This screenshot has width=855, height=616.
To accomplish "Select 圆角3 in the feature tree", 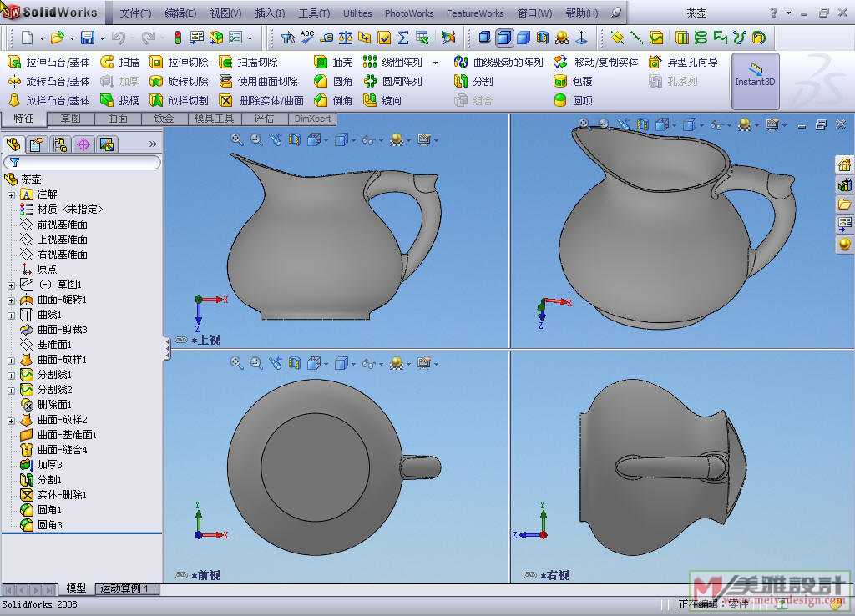I will coord(48,525).
